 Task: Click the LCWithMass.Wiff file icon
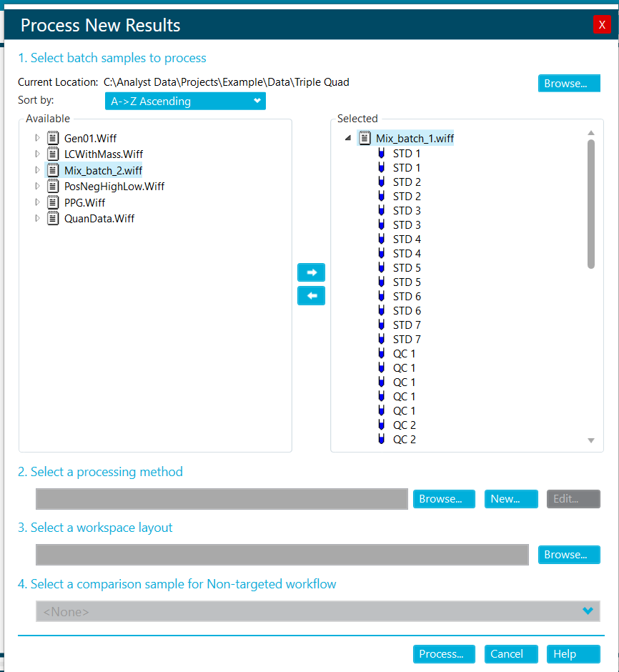pyautogui.click(x=53, y=154)
